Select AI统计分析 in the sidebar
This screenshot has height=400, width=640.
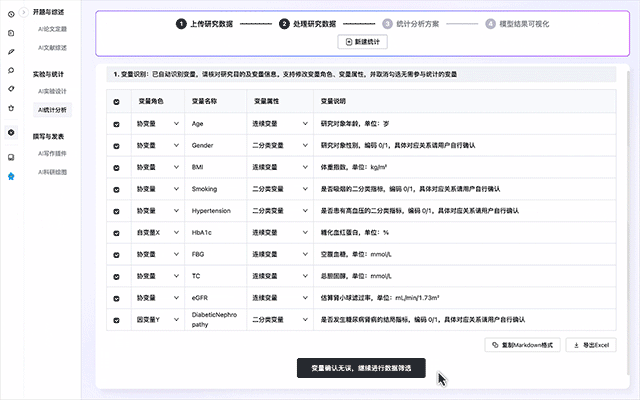point(52,110)
